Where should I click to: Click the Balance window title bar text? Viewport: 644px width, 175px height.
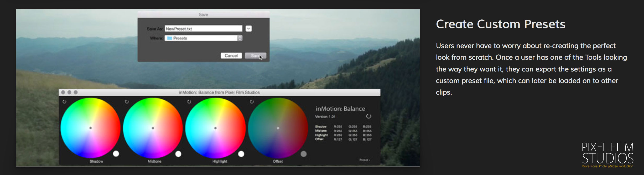coord(219,92)
